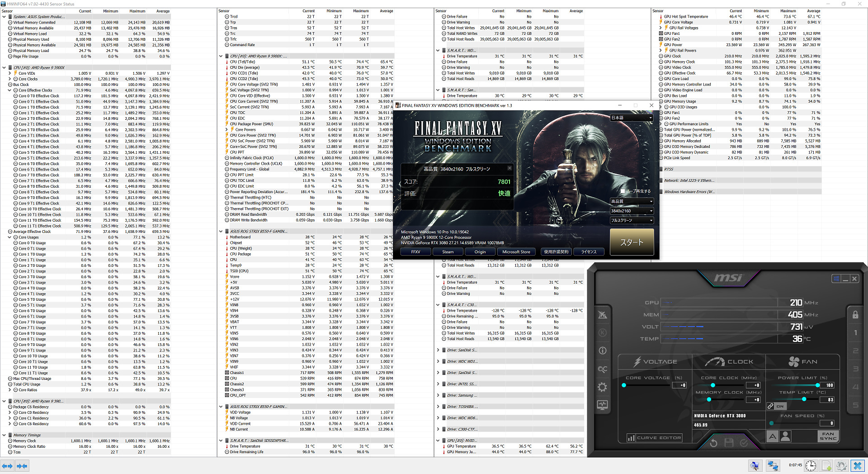
Task: Open the 使用許諾契約 license agreement button
Action: [x=556, y=252]
